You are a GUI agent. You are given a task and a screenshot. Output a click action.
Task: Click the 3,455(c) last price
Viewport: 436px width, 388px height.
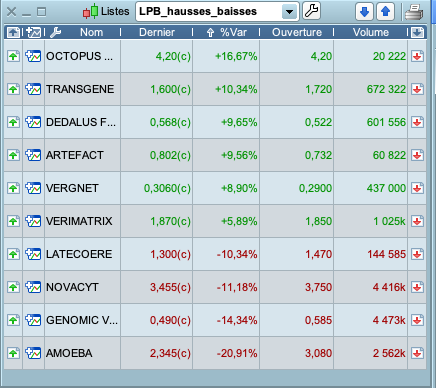pyautogui.click(x=170, y=287)
